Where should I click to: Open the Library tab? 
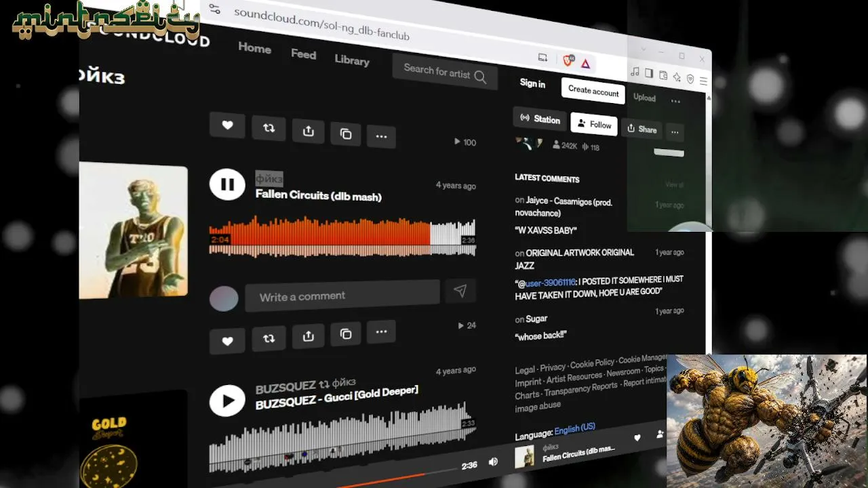pyautogui.click(x=352, y=60)
